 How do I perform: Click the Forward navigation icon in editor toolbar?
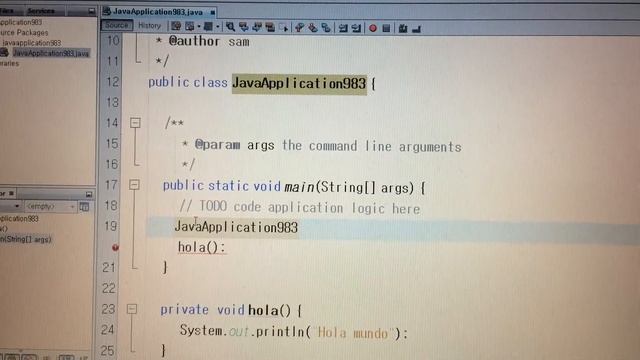(x=208, y=27)
